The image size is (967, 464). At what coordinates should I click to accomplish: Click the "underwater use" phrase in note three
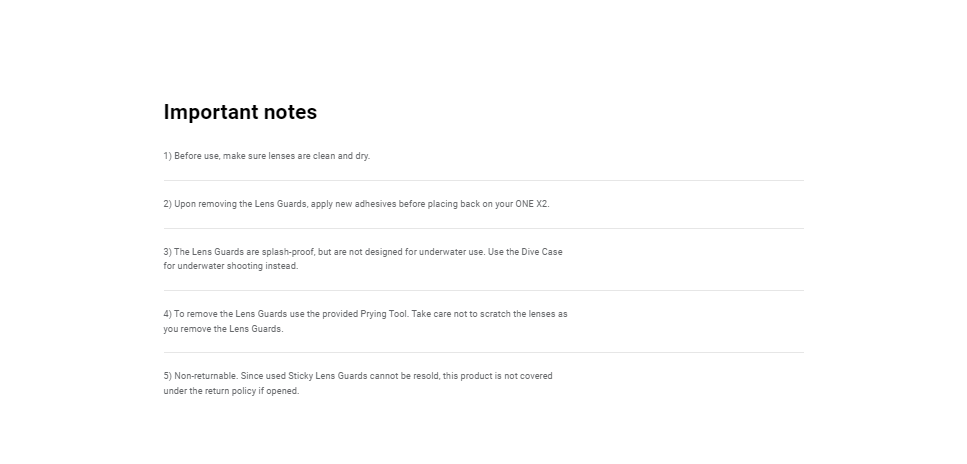[451, 252]
